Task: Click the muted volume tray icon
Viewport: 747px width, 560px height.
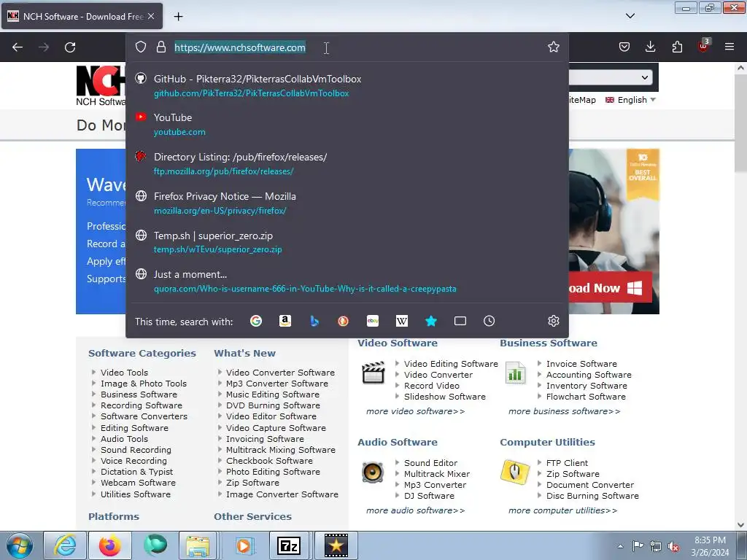Action: pyautogui.click(x=673, y=546)
